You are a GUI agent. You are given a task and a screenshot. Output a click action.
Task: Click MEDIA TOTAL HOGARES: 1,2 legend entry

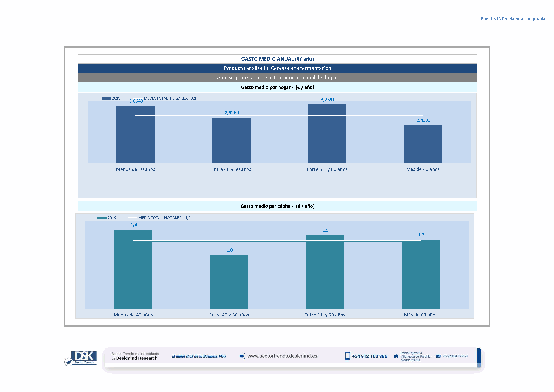tap(164, 218)
